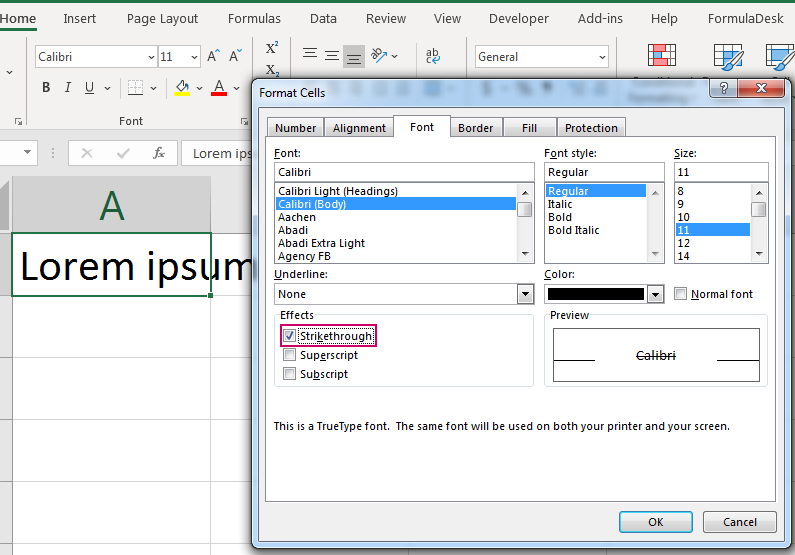The image size is (795, 555).
Task: Open the Orientation text rotation icon
Action: click(x=379, y=55)
